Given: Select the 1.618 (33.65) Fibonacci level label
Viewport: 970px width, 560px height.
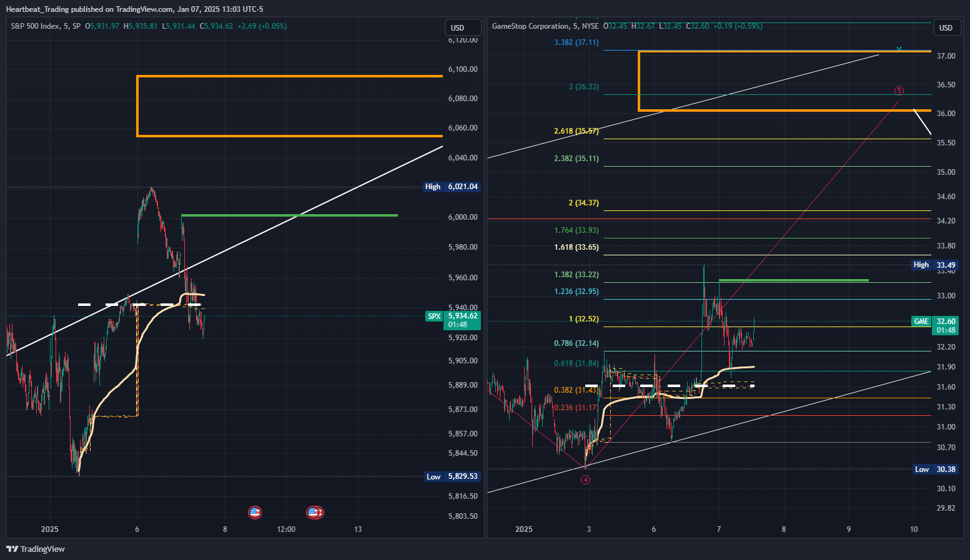Looking at the screenshot, I should [576, 247].
